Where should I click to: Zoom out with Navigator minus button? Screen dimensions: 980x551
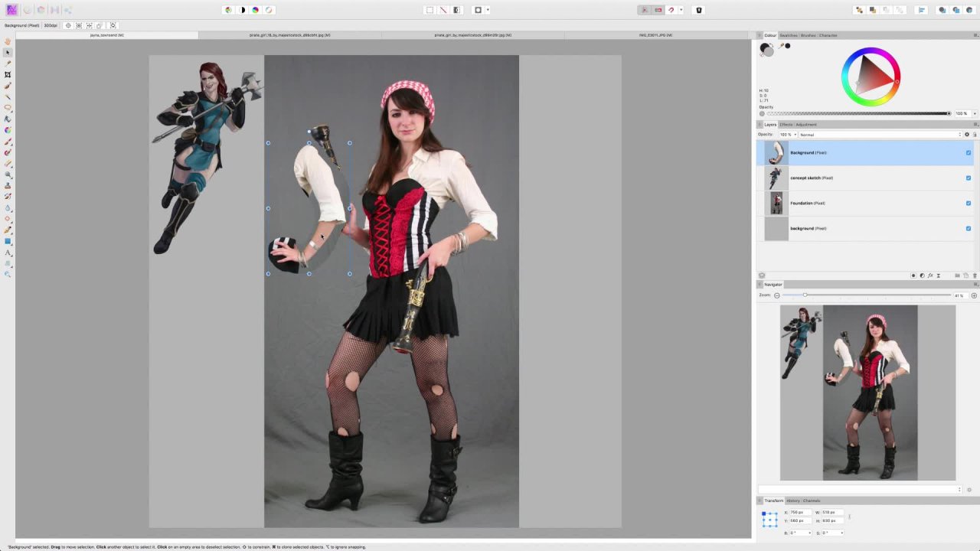point(776,295)
